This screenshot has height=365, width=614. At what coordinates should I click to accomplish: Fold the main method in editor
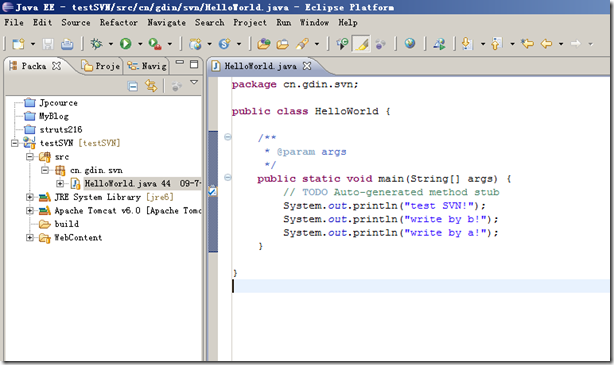point(228,177)
